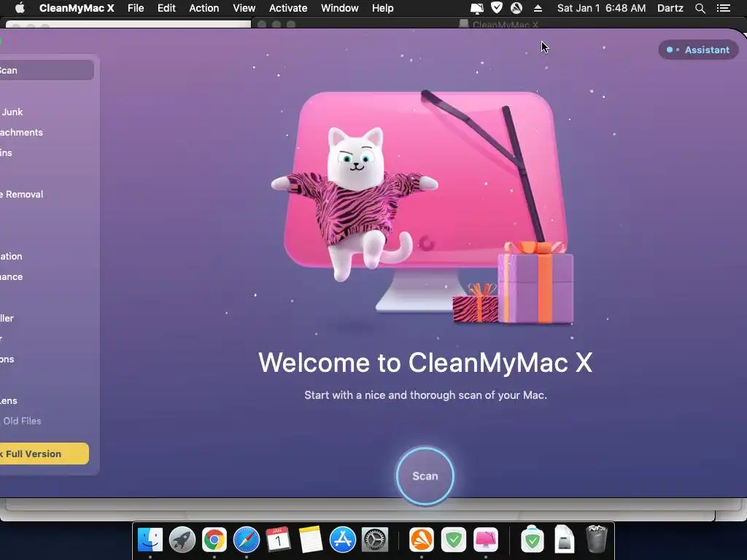Open AdGuard green shield app in the Dock
The image size is (747, 560).
point(454,540)
